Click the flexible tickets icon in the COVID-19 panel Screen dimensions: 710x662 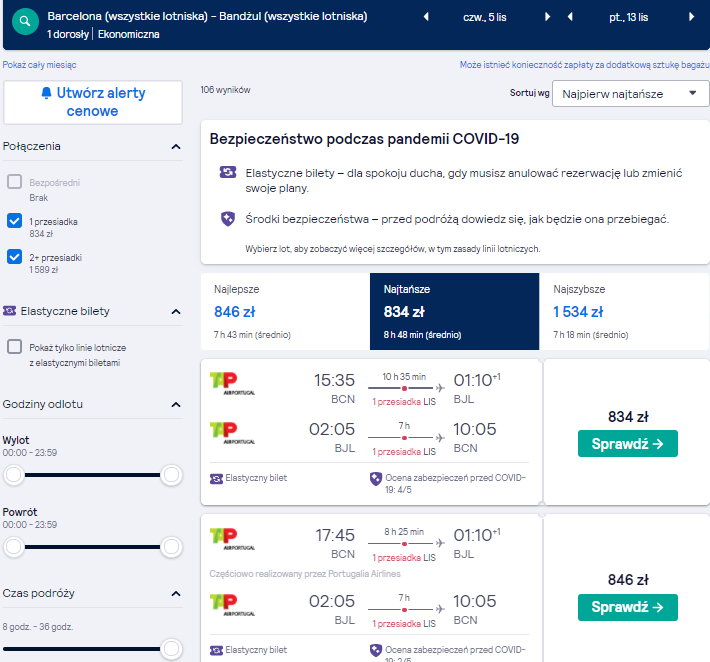point(228,172)
